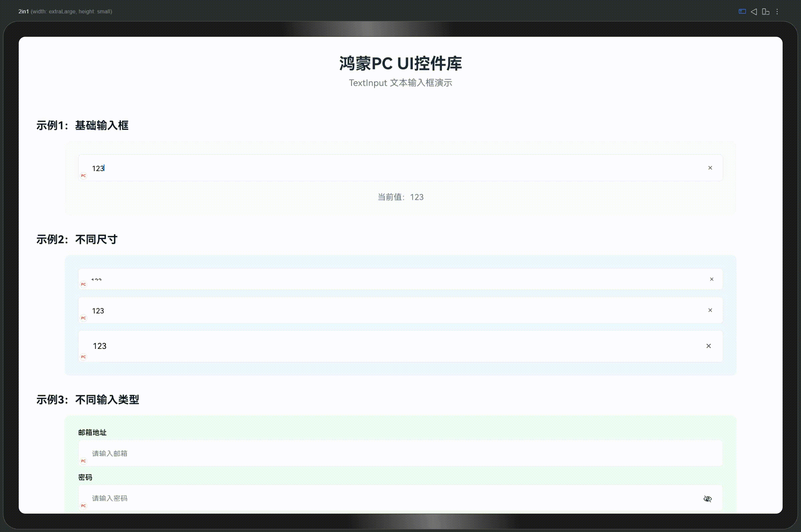The image size is (801, 532).
Task: Toggle password visibility with the crossed-eye icon
Action: tap(708, 499)
